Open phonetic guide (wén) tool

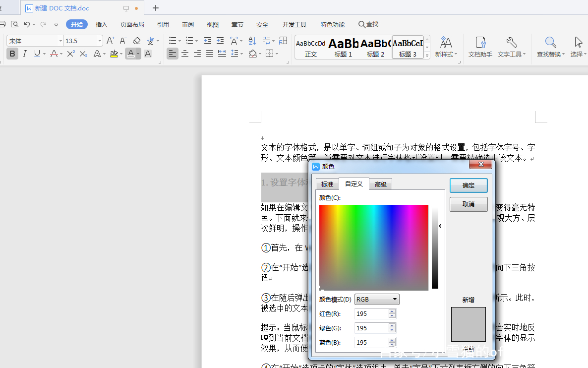click(150, 41)
